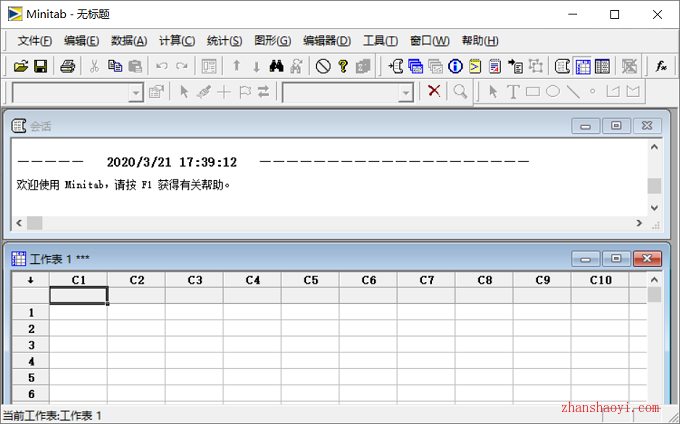The image size is (680, 424).
Task: Open Help with the question mark icon
Action: (x=343, y=66)
